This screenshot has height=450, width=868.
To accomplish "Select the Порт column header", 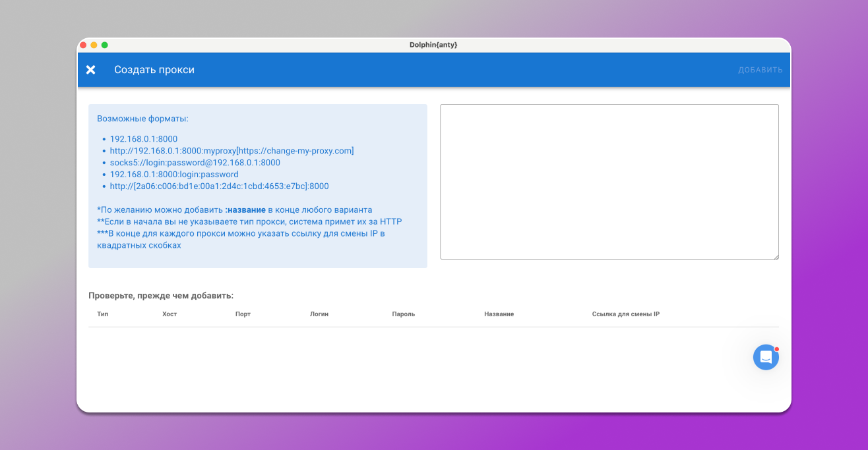I will [243, 314].
